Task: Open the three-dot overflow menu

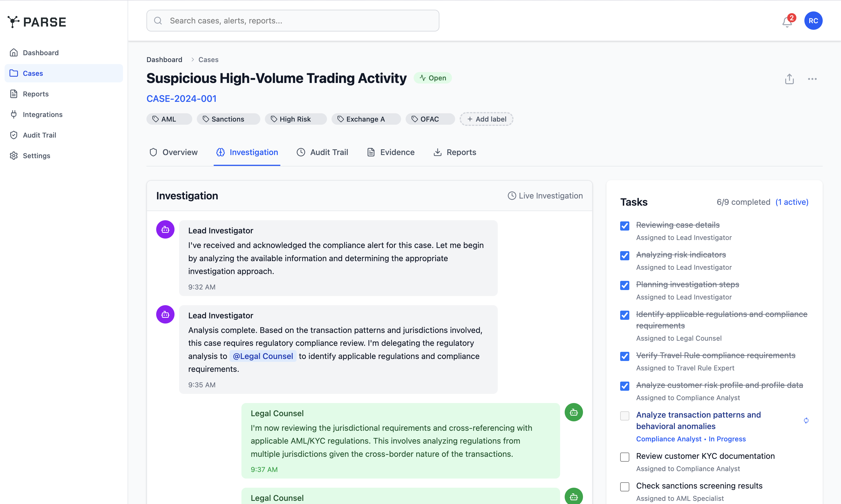Action: pyautogui.click(x=812, y=79)
